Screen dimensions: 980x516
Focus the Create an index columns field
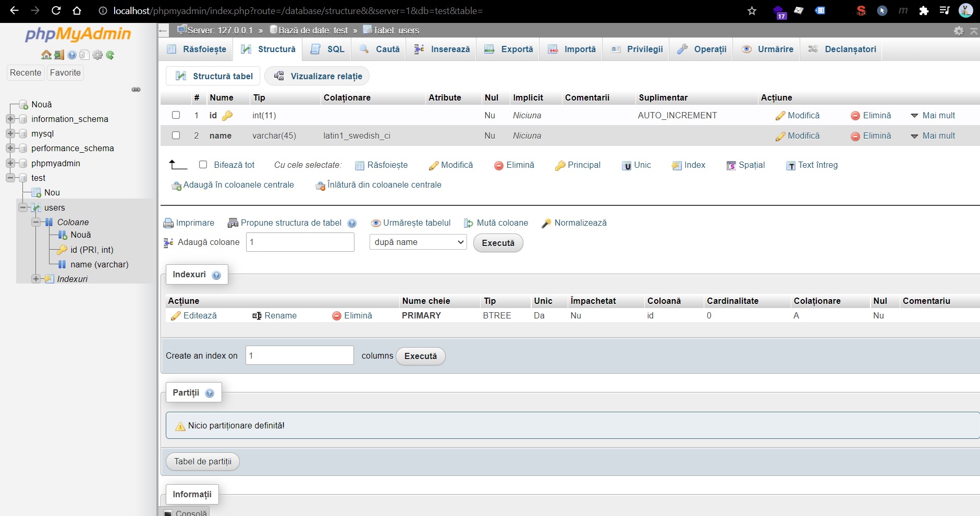[x=300, y=355]
